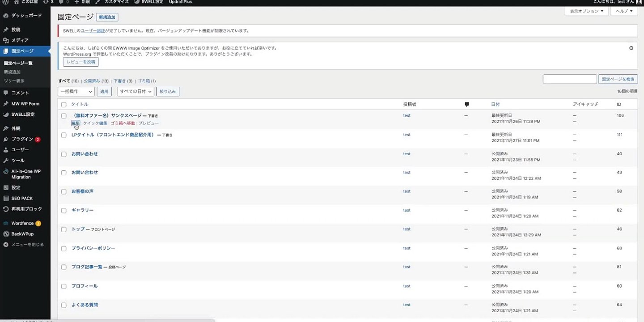This screenshot has width=644, height=322.
Task: Click the 投稿 pin icon
Action: point(6,30)
